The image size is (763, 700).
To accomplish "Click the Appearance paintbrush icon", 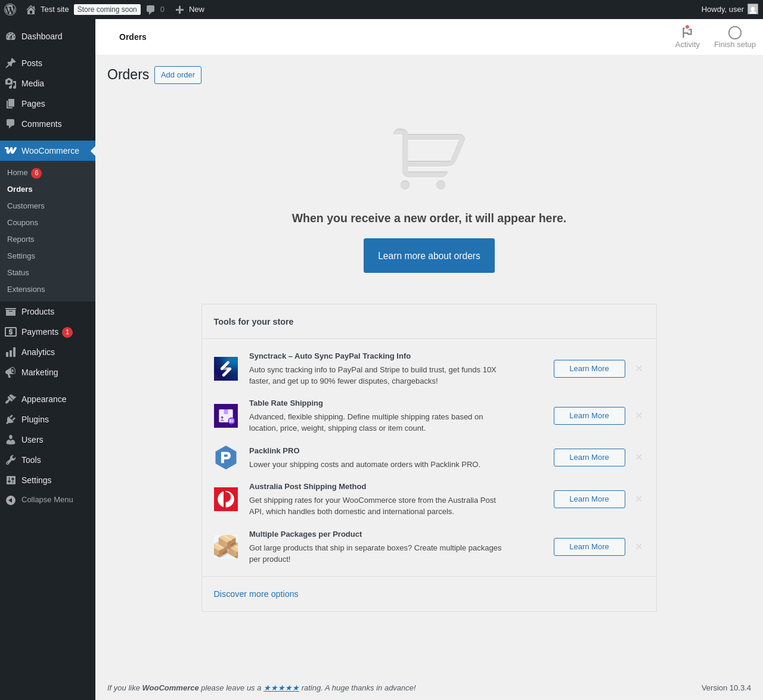I will pyautogui.click(x=11, y=399).
